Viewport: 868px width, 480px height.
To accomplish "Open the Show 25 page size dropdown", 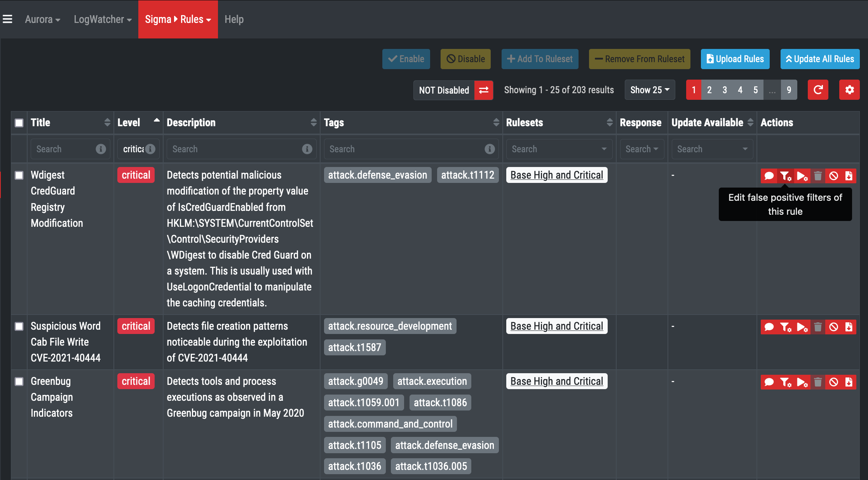I will pyautogui.click(x=650, y=90).
